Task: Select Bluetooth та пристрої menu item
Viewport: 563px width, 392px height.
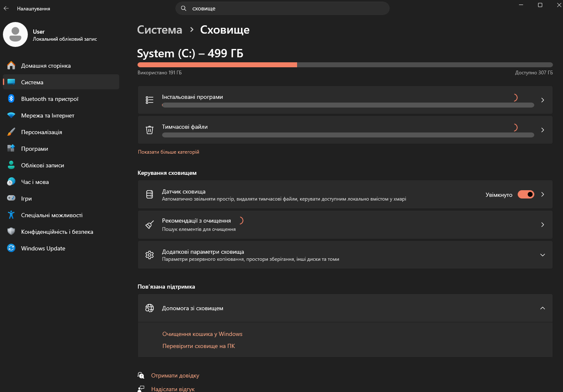Action: point(61,99)
